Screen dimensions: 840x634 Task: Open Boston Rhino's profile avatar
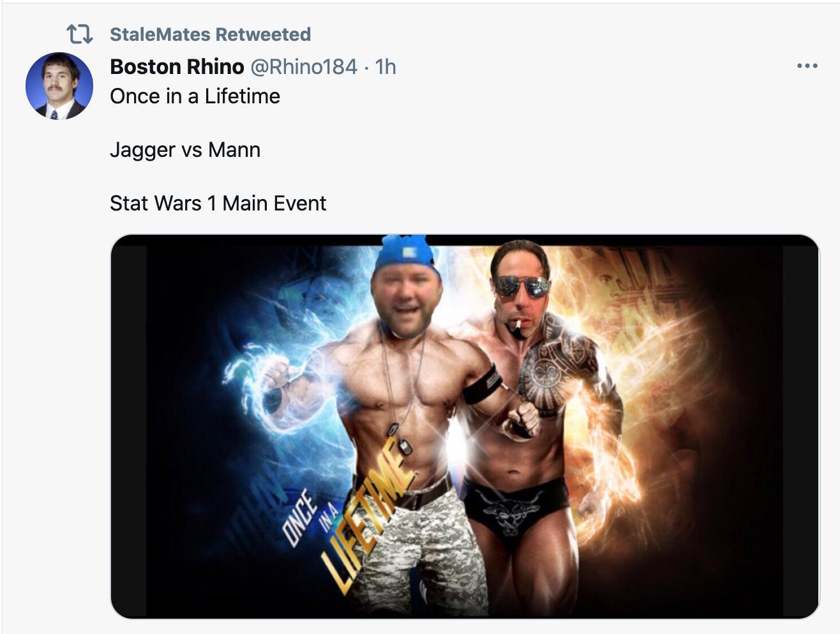tap(59, 86)
